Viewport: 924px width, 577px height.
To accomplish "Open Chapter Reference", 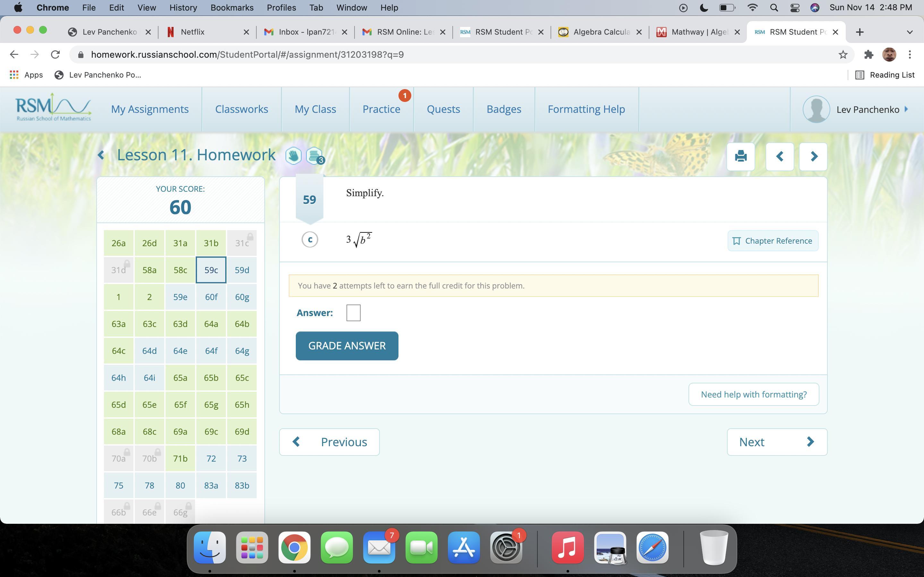I will (773, 241).
